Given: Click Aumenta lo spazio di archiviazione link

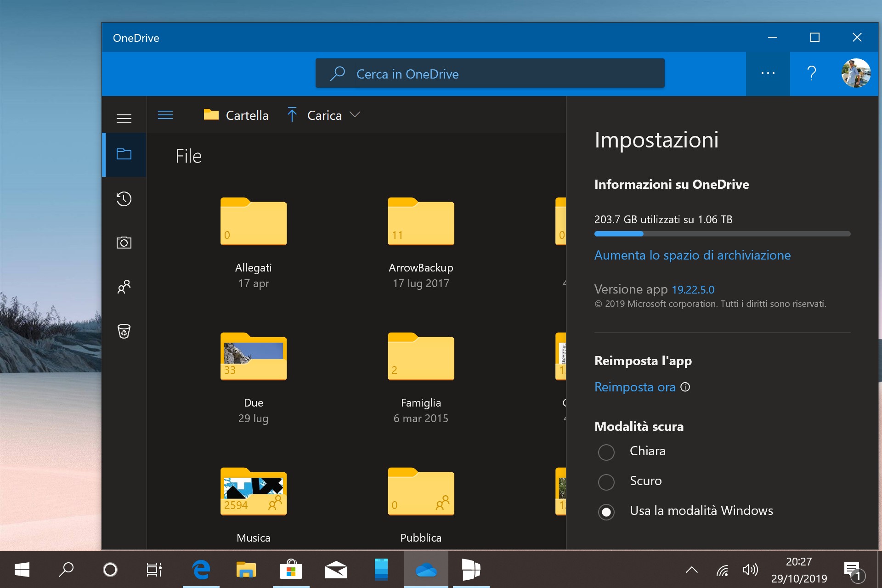Looking at the screenshot, I should (692, 255).
